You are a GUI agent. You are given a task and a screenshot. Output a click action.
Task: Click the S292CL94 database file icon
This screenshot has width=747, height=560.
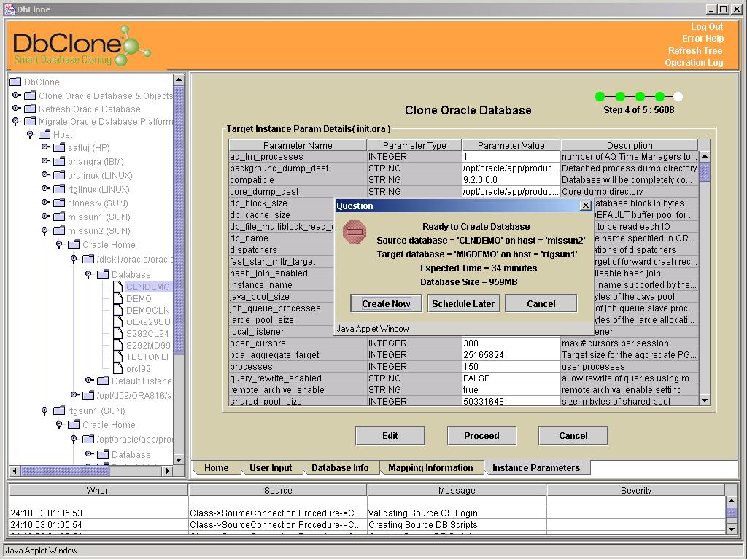point(118,333)
